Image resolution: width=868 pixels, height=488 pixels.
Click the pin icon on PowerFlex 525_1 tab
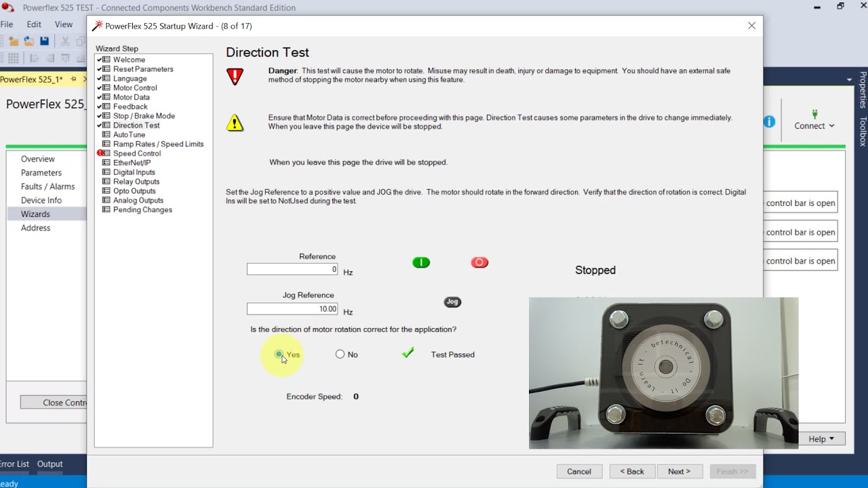pyautogui.click(x=73, y=79)
